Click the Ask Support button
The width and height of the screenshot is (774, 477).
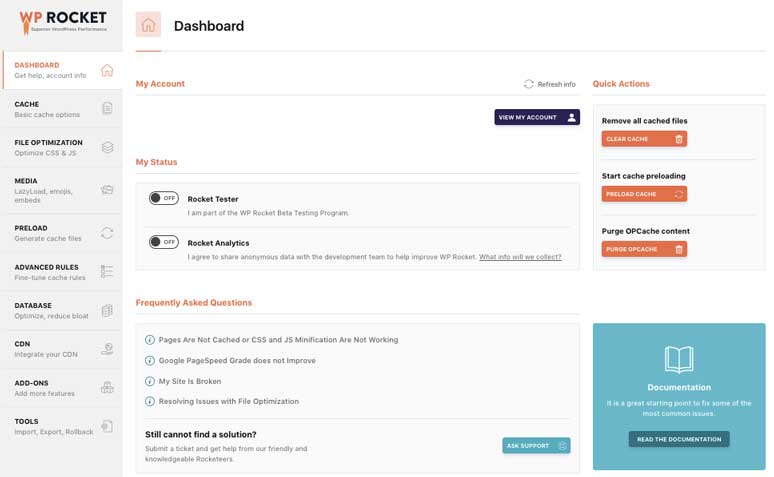click(537, 445)
